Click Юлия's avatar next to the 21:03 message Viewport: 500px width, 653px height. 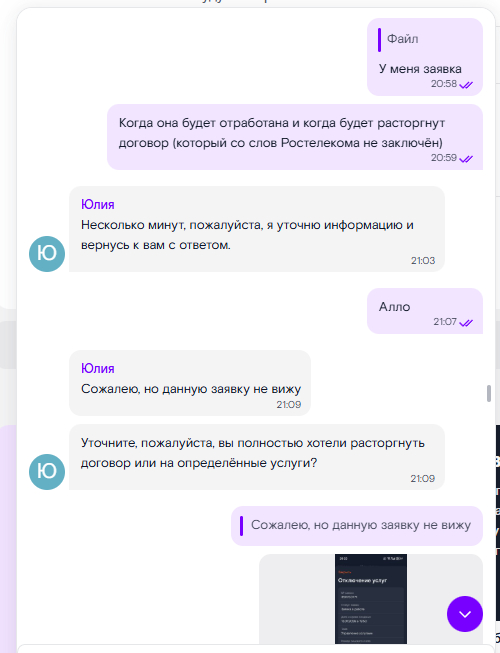click(x=47, y=254)
